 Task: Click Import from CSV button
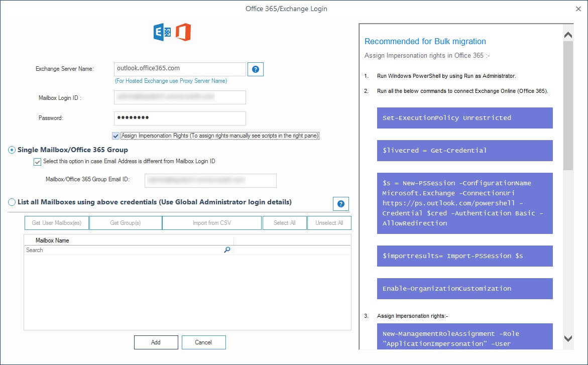click(212, 223)
